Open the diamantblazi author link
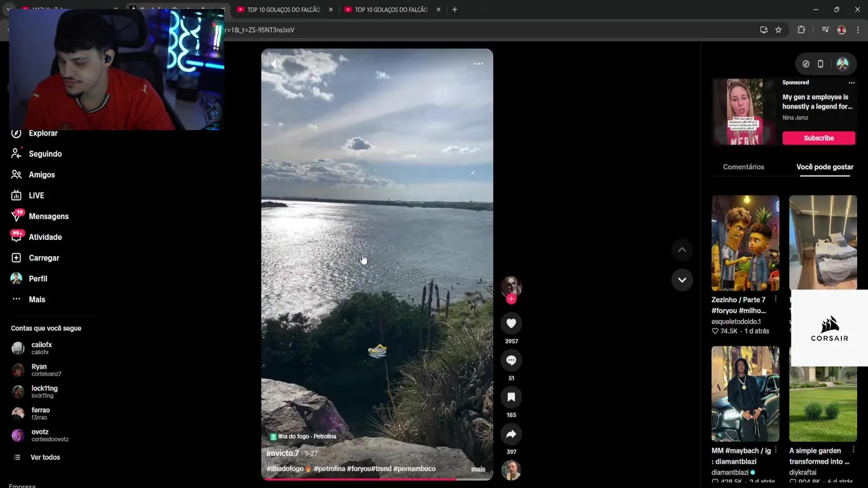The image size is (868, 488). (730, 472)
